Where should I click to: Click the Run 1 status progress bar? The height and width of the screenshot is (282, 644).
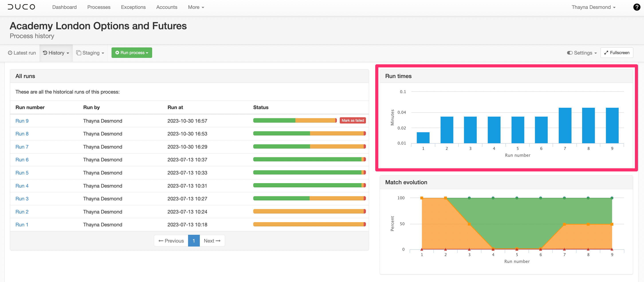point(310,224)
